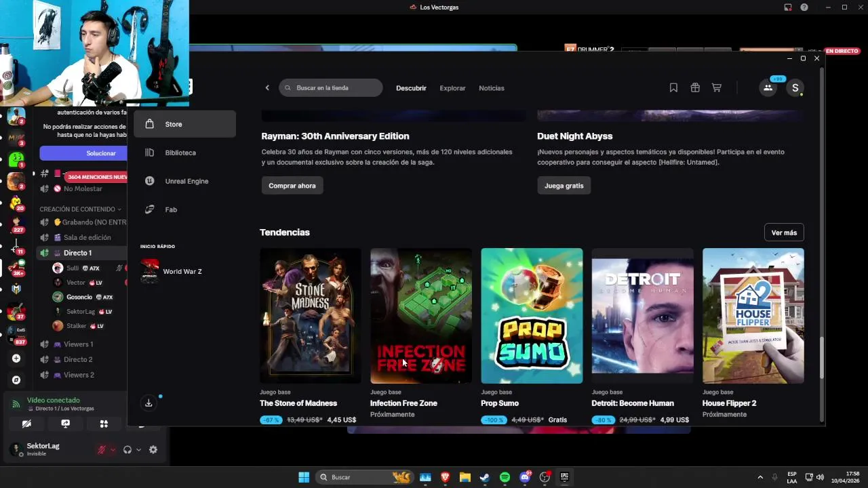The width and height of the screenshot is (868, 488).
Task: Launch World War Z from quick launch
Action: 171,271
